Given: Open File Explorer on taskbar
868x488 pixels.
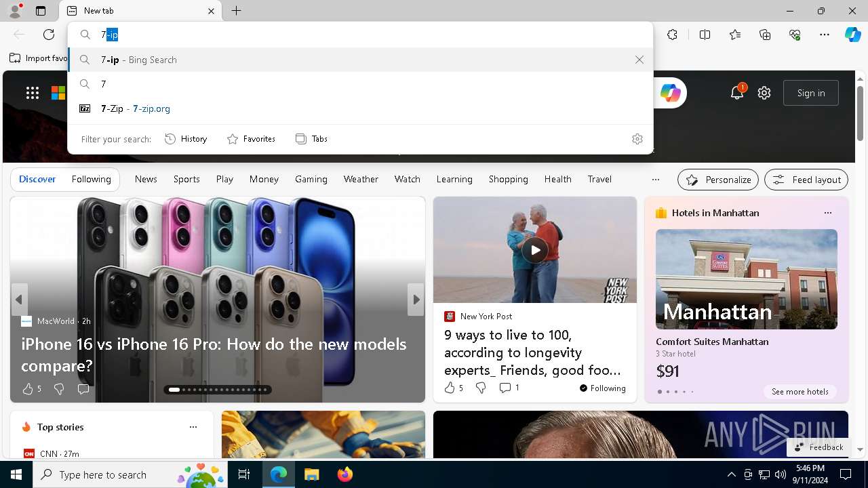Looking at the screenshot, I should coord(311,474).
